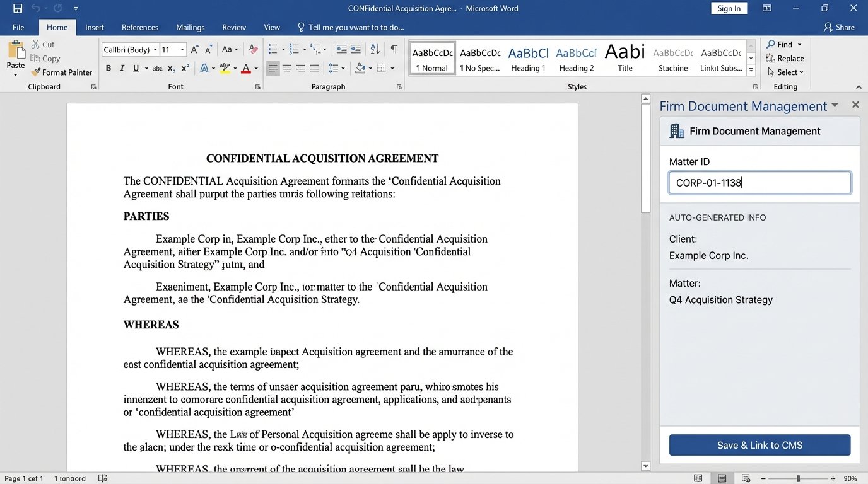The width and height of the screenshot is (868, 484).
Task: Enable justify alignment
Action: click(x=314, y=68)
